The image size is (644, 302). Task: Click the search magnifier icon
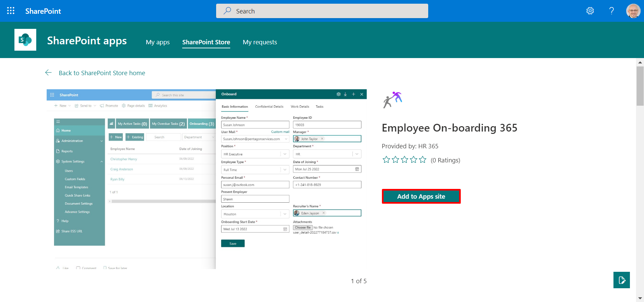pyautogui.click(x=228, y=11)
